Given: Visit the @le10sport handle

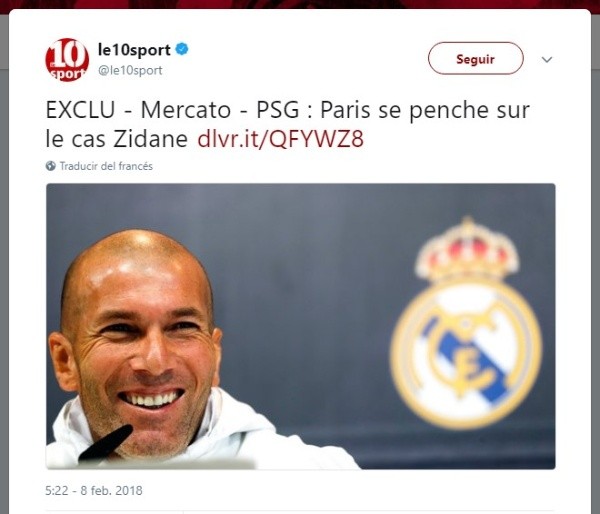Looking at the screenshot, I should (130, 70).
